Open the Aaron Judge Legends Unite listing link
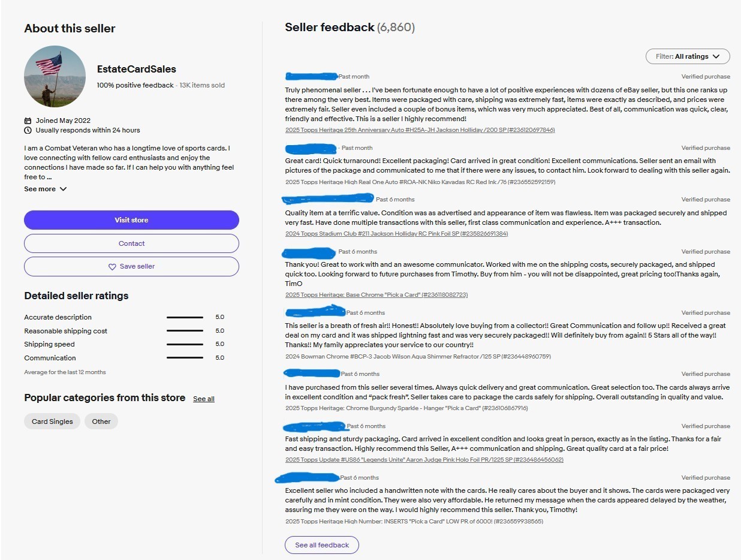Screen dimensions: 741x560 tap(424, 460)
